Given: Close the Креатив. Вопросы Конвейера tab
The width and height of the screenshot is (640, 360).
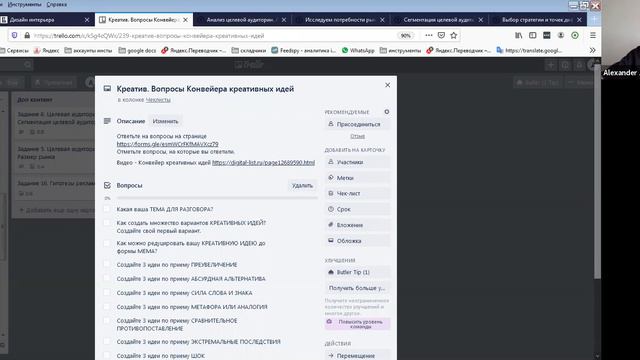Looking at the screenshot, I should pyautogui.click(x=185, y=20).
